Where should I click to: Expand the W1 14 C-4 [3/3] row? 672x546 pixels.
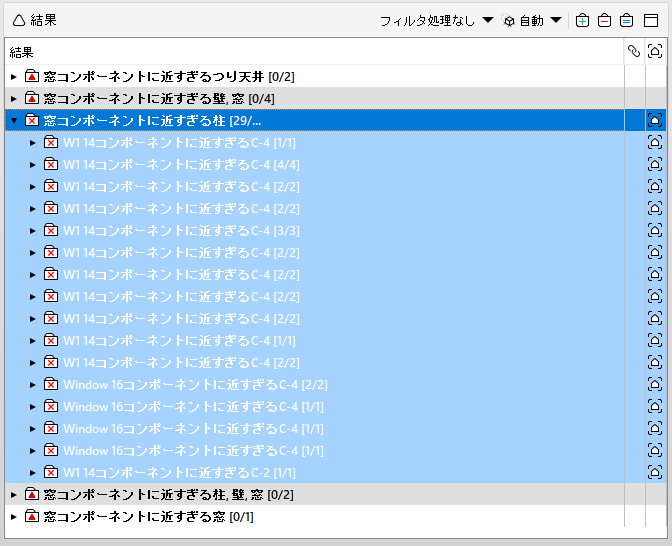(33, 231)
